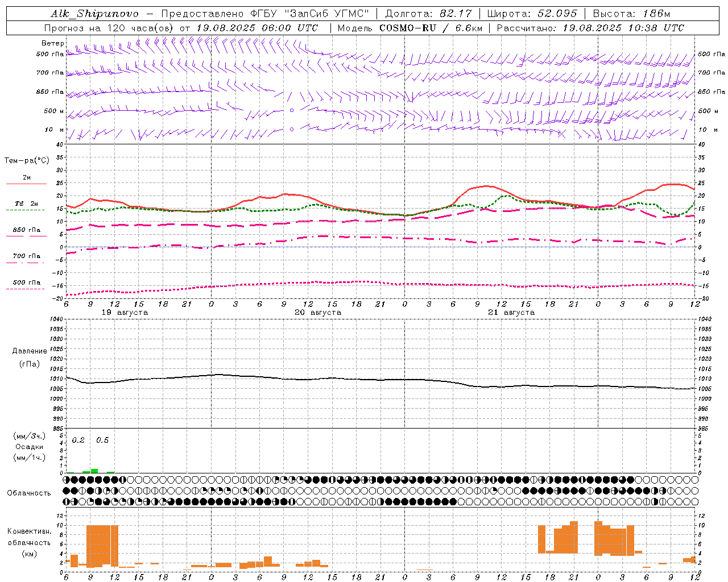Click 'Рассчитано: 19.08.2025 10:38 UTC' text

pos(590,28)
